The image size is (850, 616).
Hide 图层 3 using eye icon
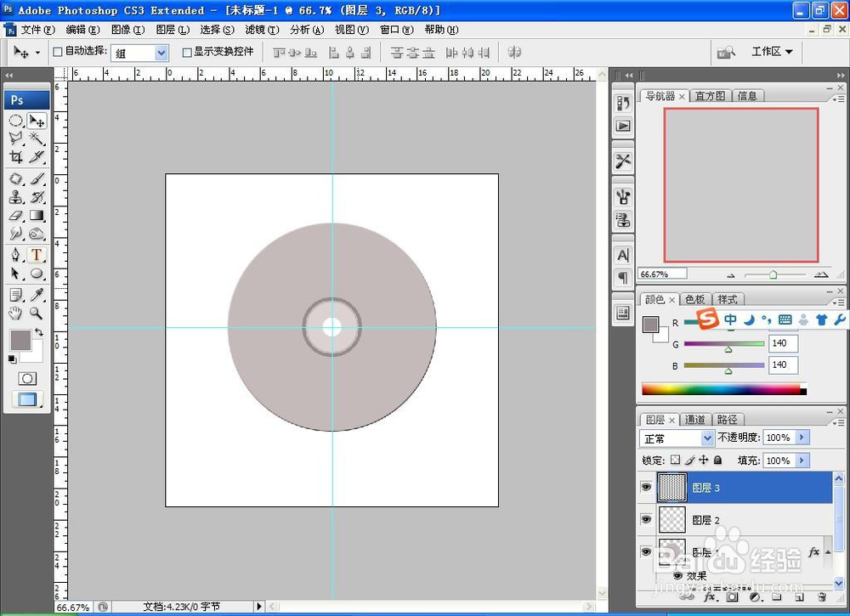(646, 487)
